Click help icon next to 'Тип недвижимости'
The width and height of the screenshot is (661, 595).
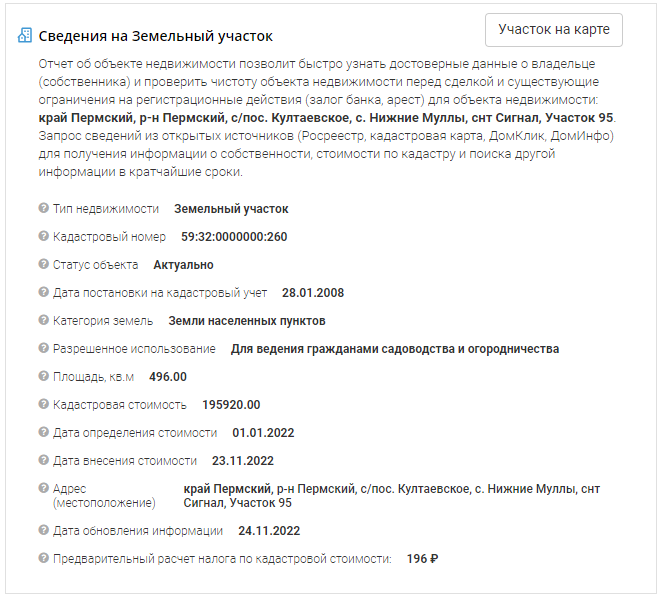pyautogui.click(x=43, y=209)
